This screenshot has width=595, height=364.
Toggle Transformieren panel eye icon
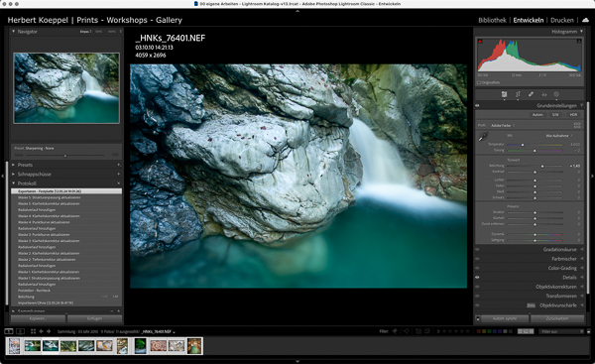click(x=477, y=296)
